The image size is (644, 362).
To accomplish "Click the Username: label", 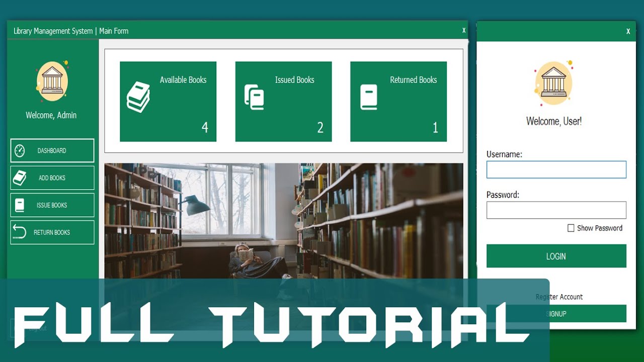I will pyautogui.click(x=504, y=154).
